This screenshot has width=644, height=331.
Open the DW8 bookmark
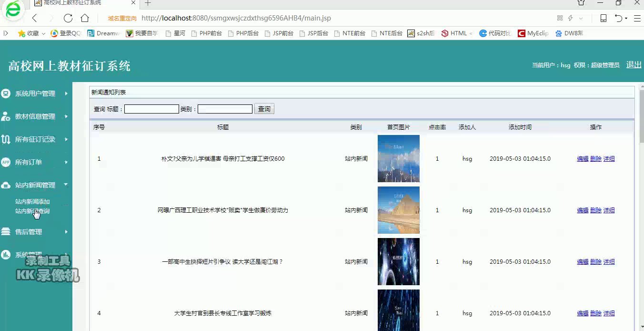(x=569, y=33)
